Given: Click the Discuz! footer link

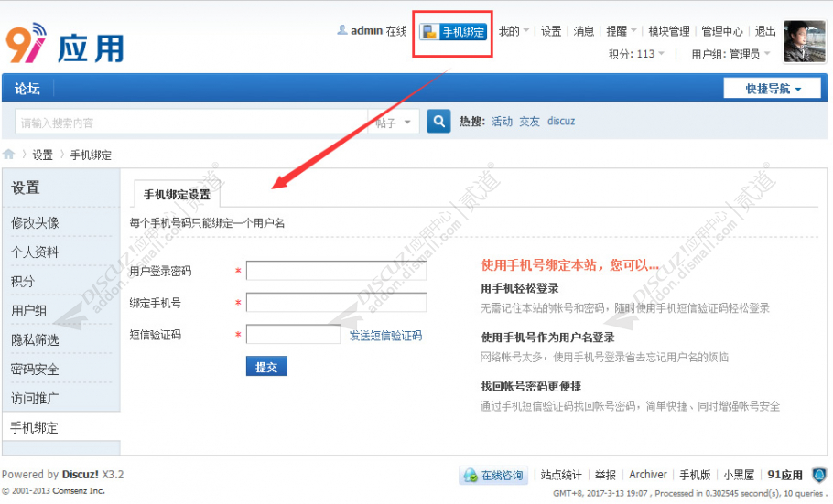Looking at the screenshot, I should 81,474.
